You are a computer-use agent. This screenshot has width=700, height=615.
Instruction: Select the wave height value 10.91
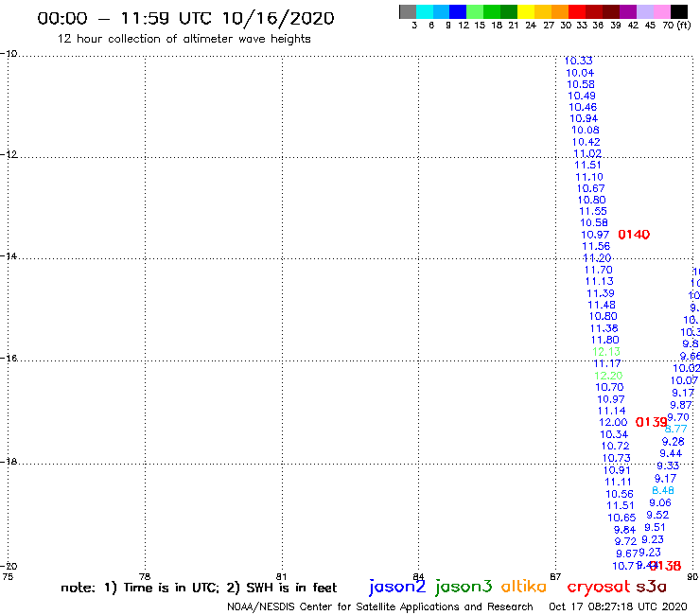point(617,470)
